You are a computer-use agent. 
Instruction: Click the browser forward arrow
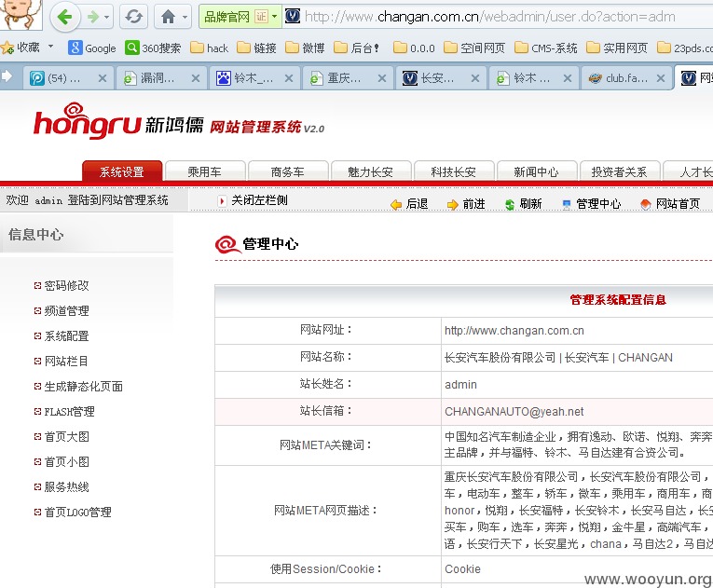pos(93,18)
